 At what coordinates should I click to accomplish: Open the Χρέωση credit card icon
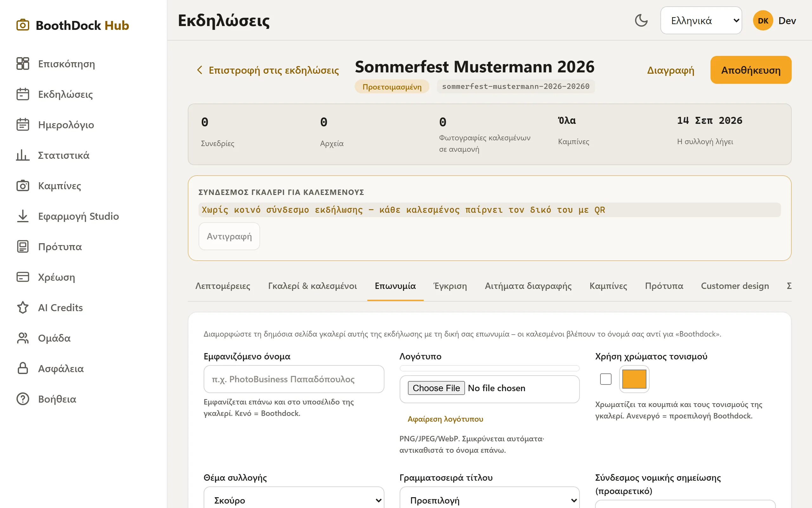click(23, 277)
